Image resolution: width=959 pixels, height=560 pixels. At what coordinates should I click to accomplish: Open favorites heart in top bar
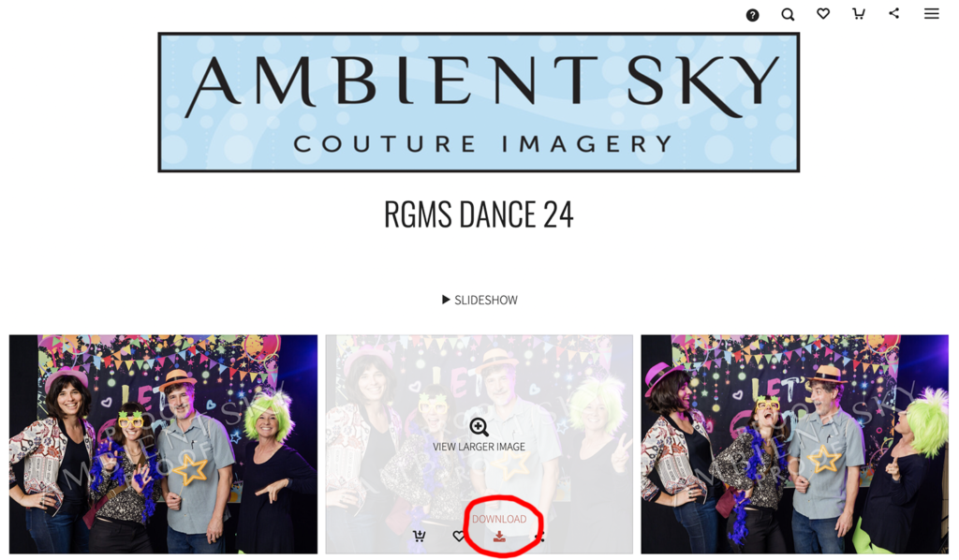point(823,13)
